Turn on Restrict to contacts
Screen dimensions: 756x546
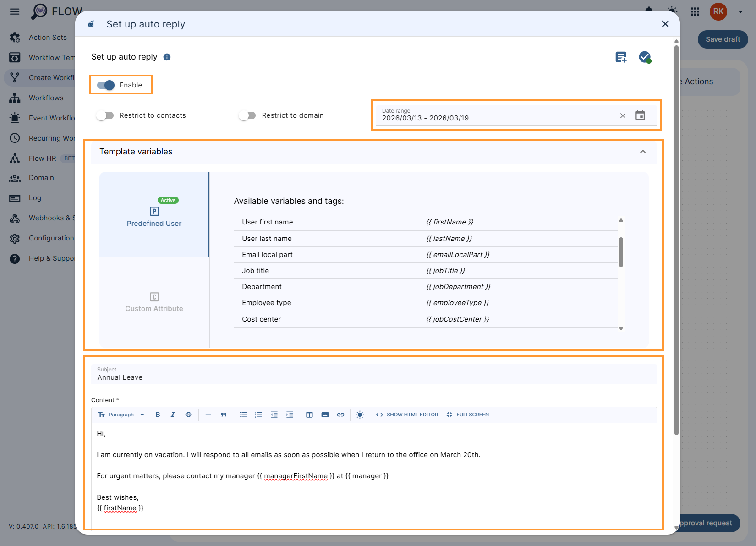[x=105, y=115]
